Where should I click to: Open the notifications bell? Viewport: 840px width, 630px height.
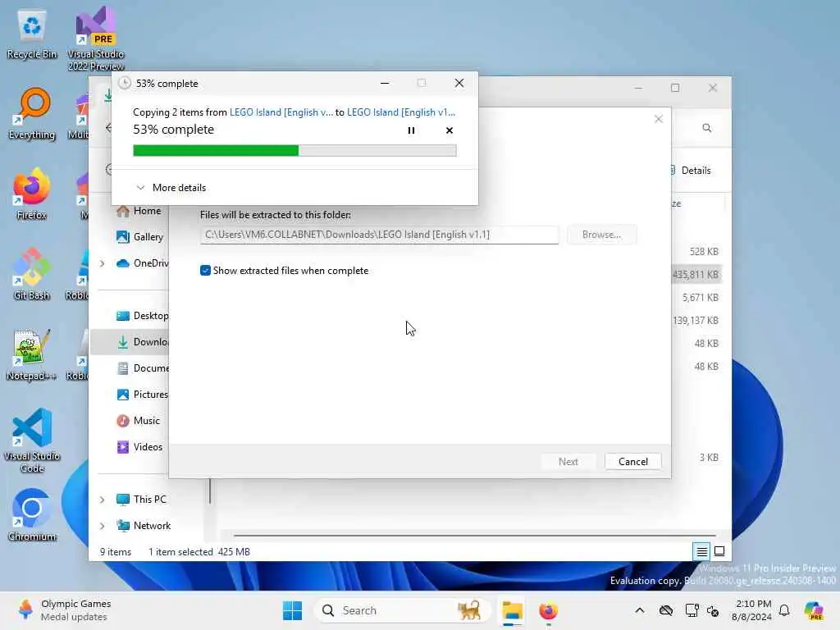(x=784, y=610)
